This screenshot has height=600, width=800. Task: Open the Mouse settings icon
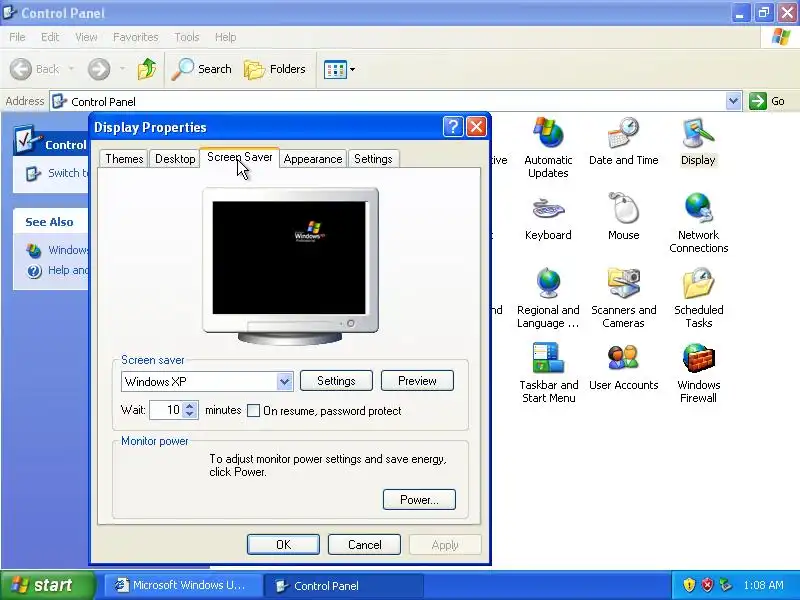623,216
